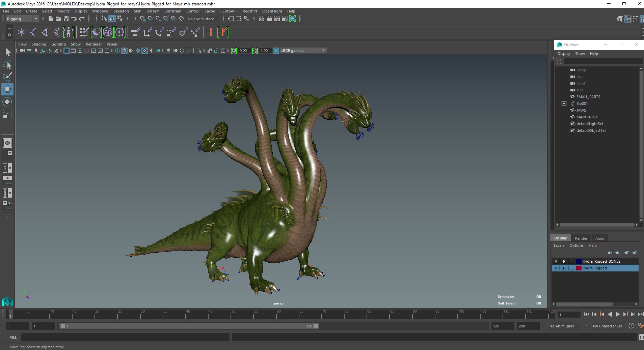The height and width of the screenshot is (350, 644).
Task: Select the arrow Select tool
Action: [7, 52]
